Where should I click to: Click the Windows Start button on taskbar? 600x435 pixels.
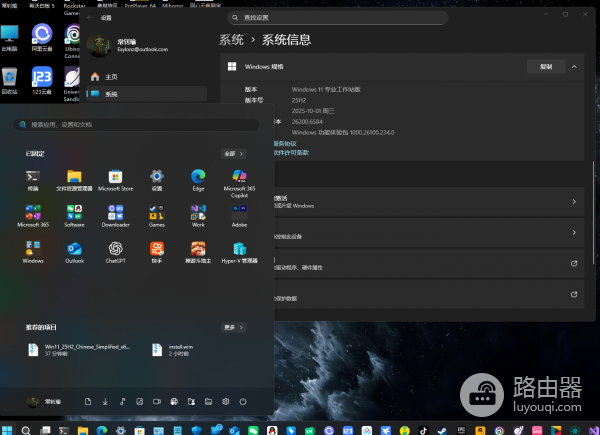tap(7, 430)
